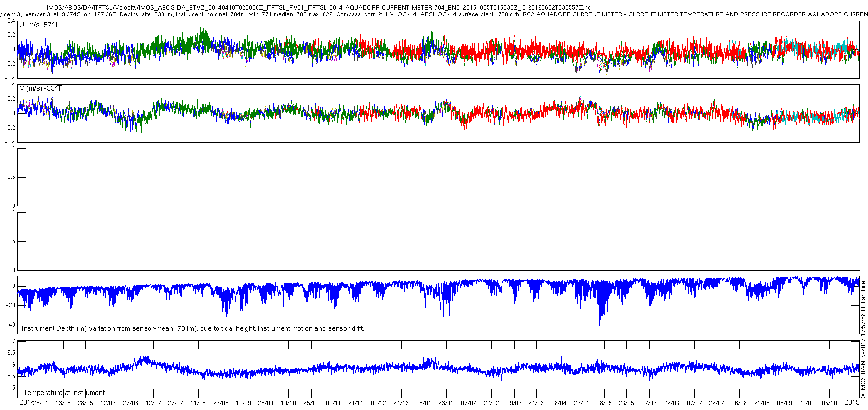The height and width of the screenshot is (410, 868).
Task: Click the U velocity time series plot
Action: [x=439, y=50]
